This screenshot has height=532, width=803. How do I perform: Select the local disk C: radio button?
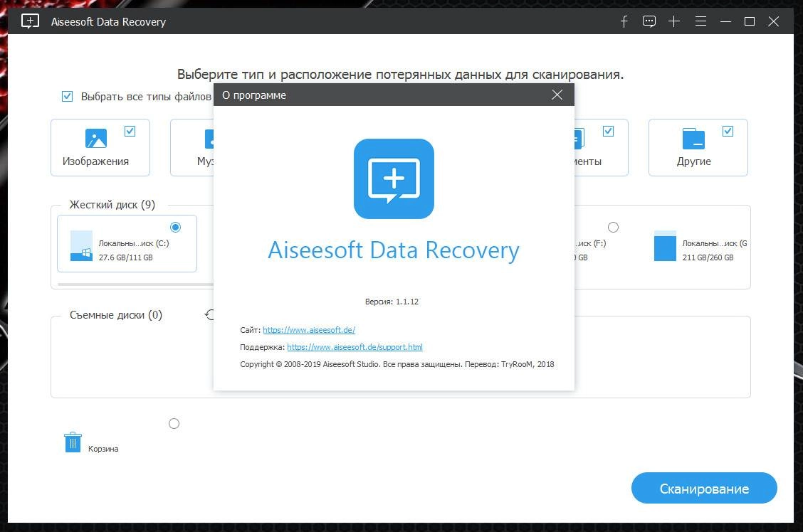[176, 227]
